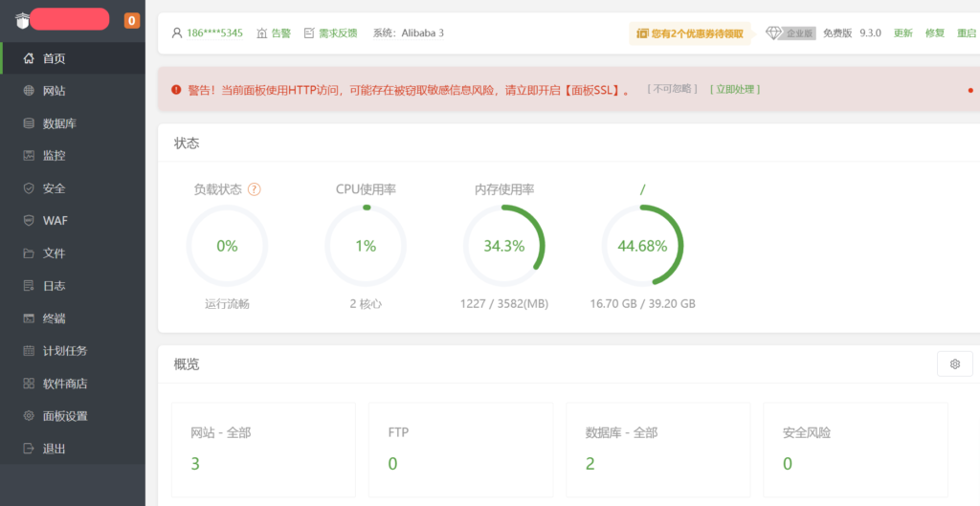The image size is (980, 506).
Task: Open the 监控 menu item
Action: 54,156
